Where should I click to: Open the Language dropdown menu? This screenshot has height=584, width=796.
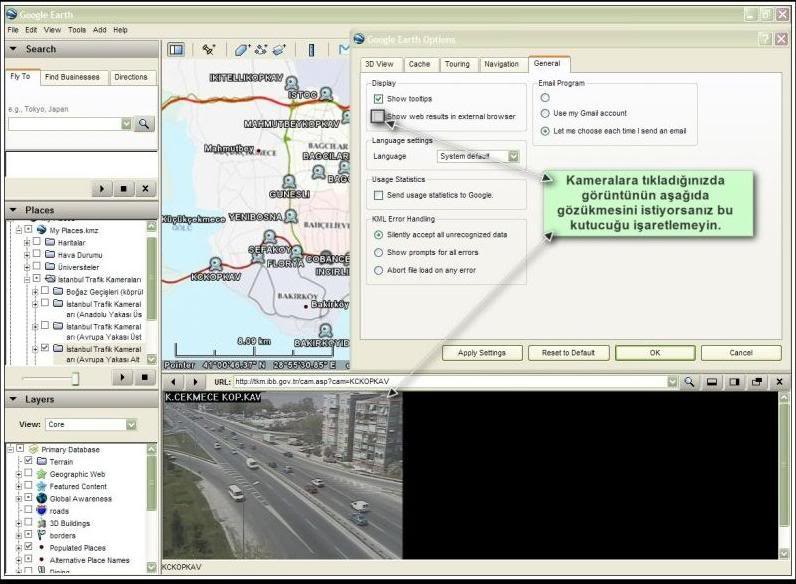515,156
